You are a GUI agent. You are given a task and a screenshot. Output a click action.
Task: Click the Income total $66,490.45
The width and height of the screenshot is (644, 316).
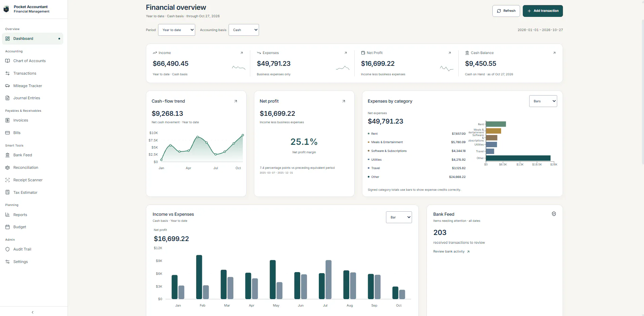[x=171, y=63]
